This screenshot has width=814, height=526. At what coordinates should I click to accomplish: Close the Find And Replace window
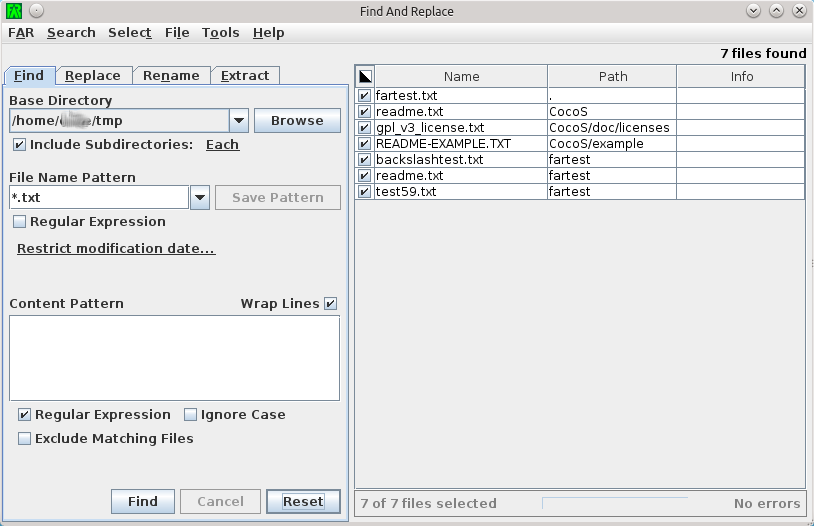799,11
